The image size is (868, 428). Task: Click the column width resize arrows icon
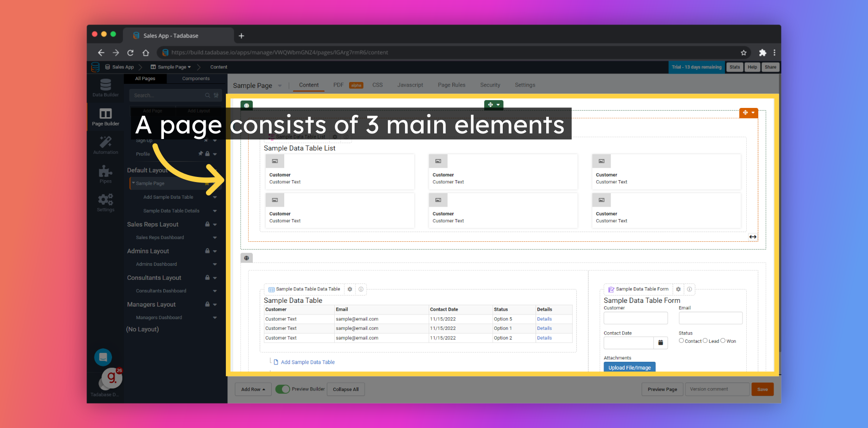[x=753, y=237]
